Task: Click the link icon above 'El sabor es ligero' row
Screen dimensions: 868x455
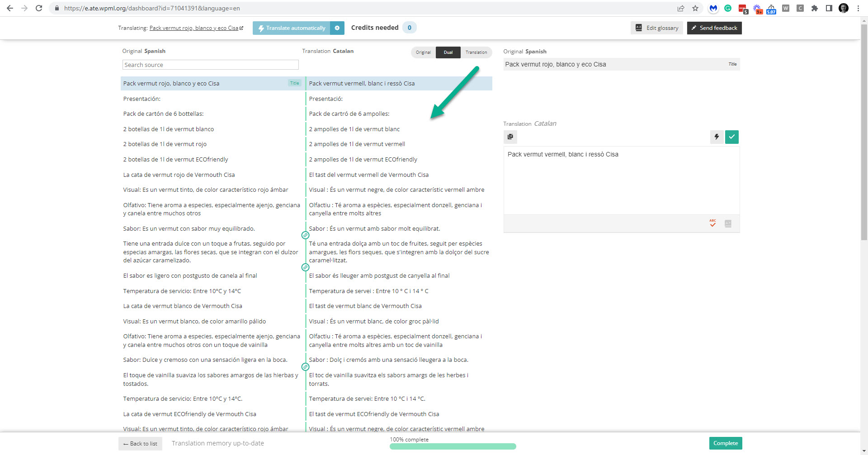Action: tap(306, 267)
